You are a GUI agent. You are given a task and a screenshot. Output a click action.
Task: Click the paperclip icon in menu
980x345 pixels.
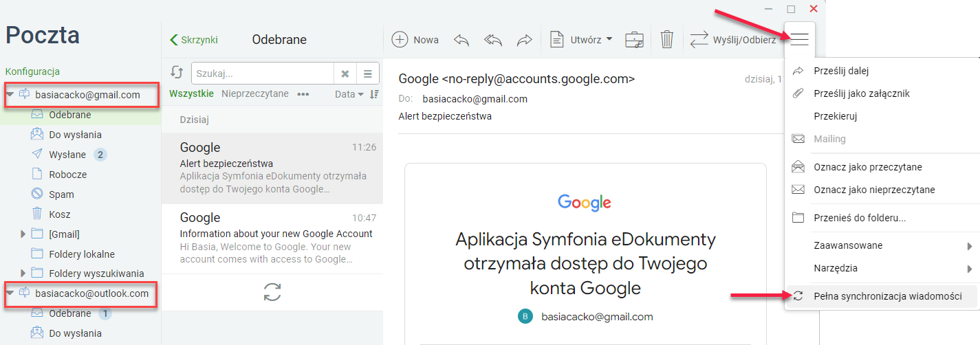tap(798, 93)
